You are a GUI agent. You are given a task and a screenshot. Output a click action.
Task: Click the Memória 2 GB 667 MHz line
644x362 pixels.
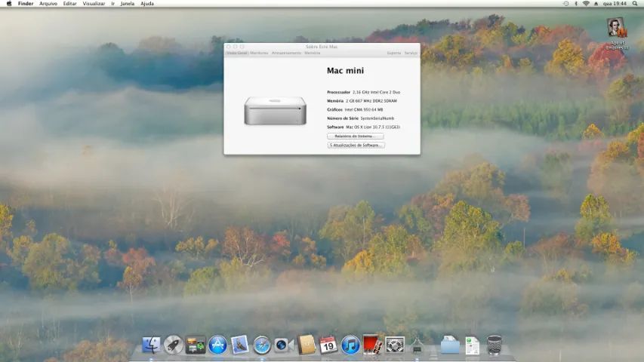[x=362, y=101]
